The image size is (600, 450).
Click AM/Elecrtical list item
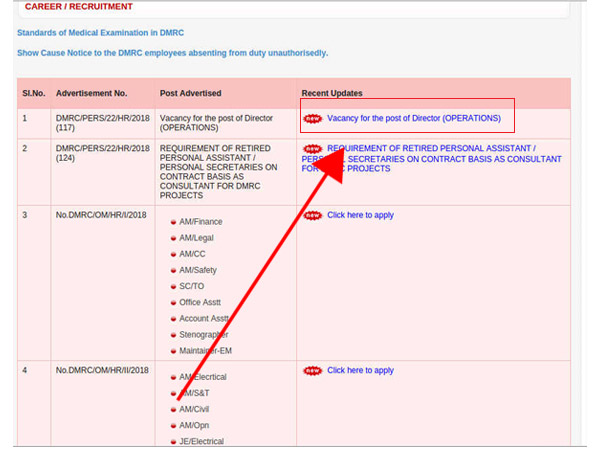203,377
